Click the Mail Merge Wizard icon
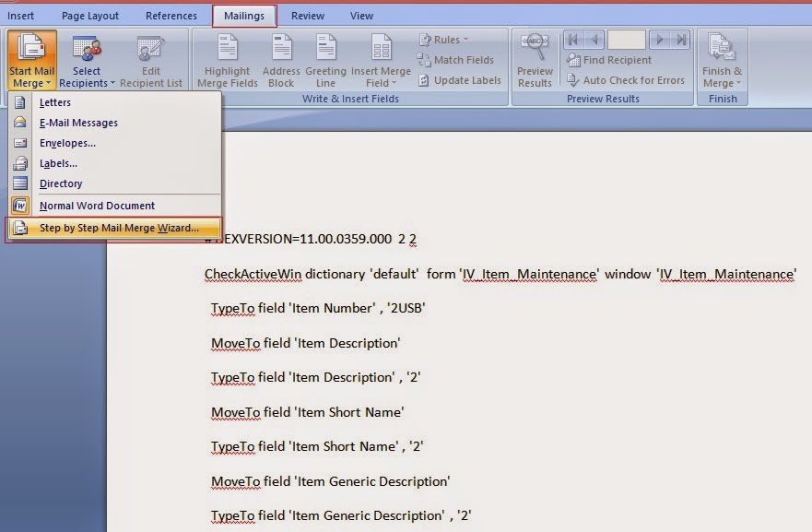 tap(20, 228)
